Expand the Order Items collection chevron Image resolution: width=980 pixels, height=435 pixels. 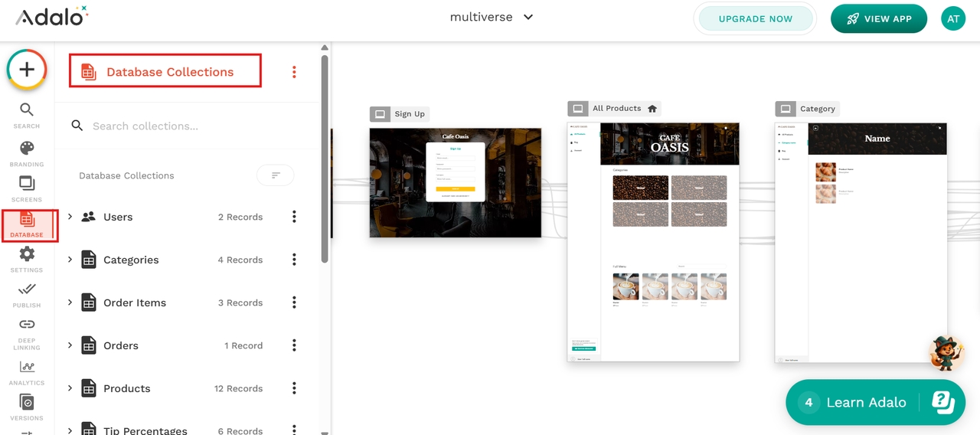[x=70, y=303]
